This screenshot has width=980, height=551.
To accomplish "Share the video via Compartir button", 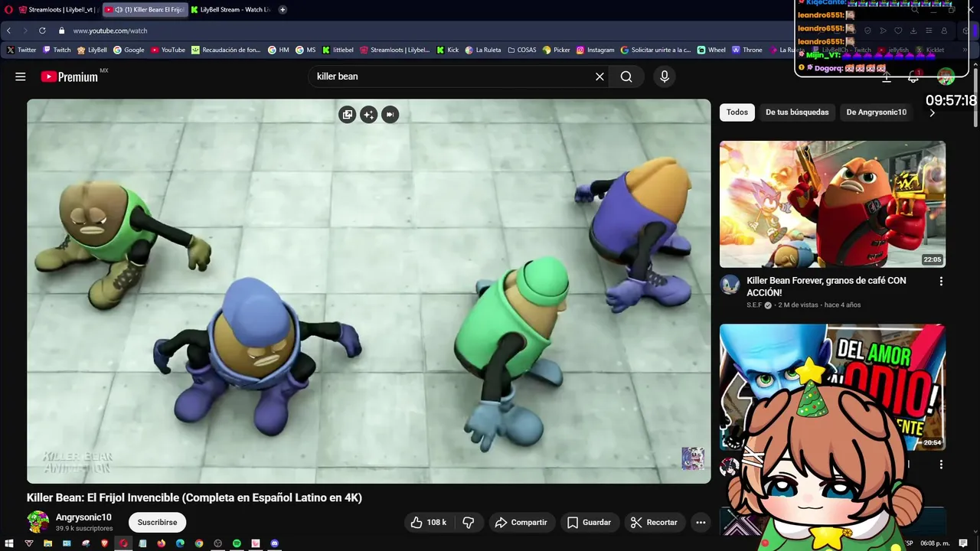I will [521, 523].
